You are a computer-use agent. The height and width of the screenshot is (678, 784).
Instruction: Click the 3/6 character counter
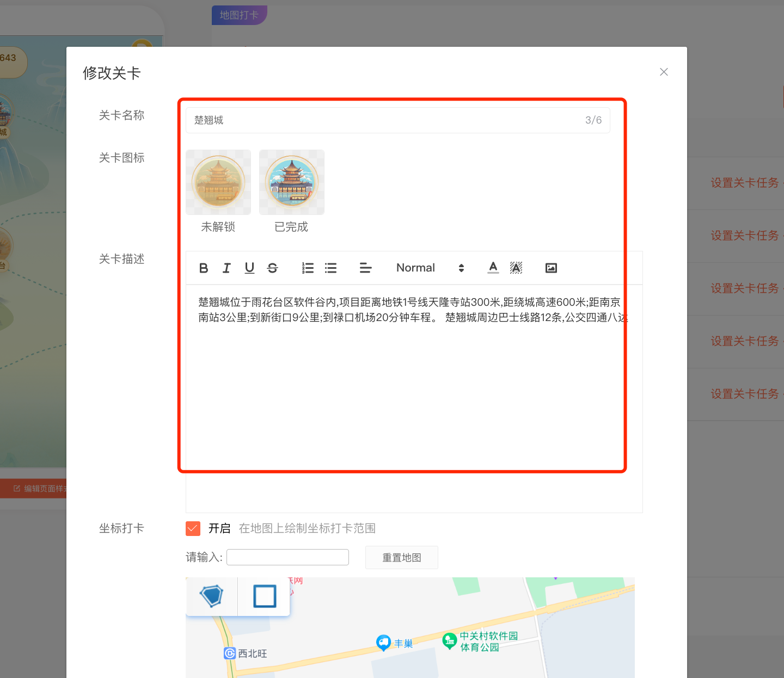point(593,120)
